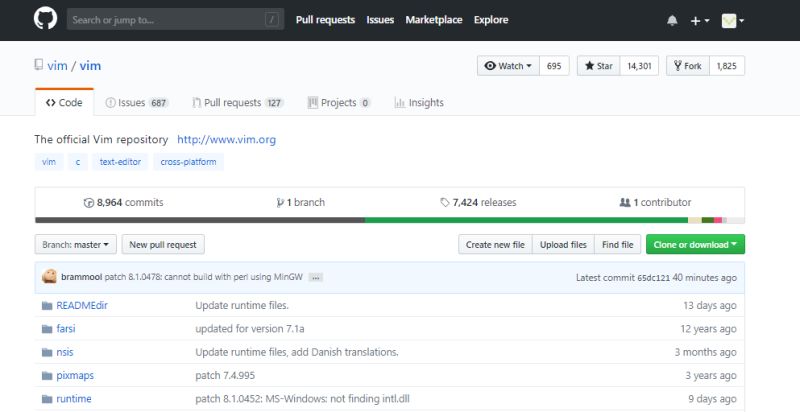Screen dimensions: 800x412
Task: Open 'patch 7.4.995' commit message
Action: pos(225,376)
